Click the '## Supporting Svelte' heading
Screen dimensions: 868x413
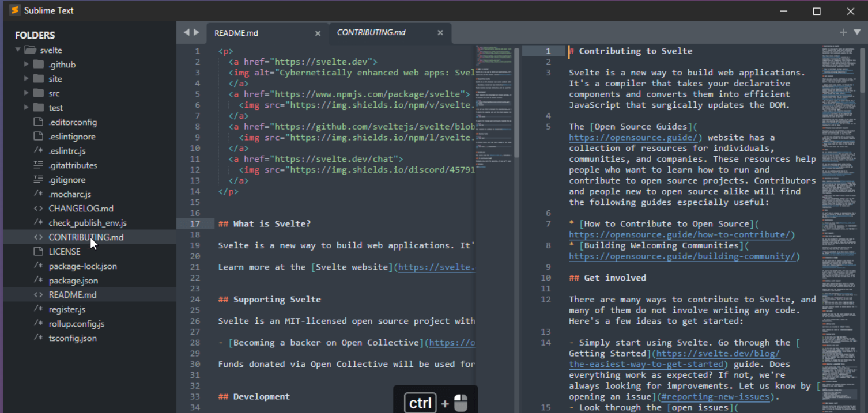270,300
